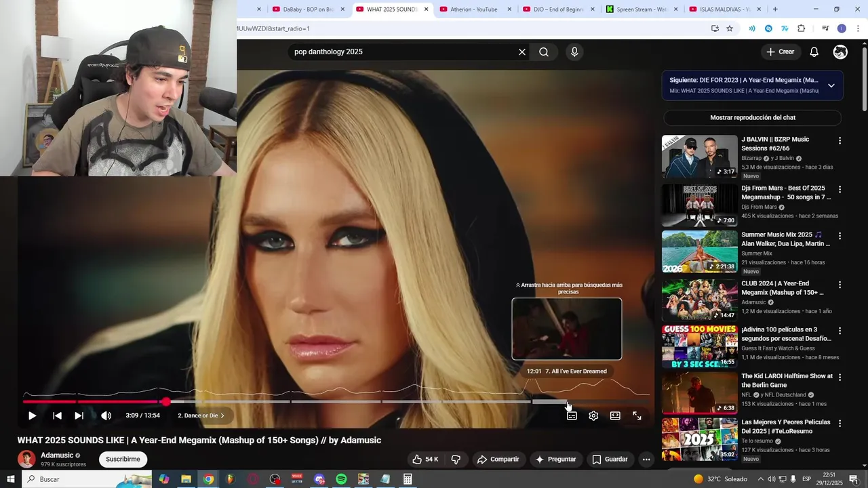The height and width of the screenshot is (488, 868).
Task: Open the Chrome extensions puzzle icon
Action: click(x=802, y=28)
